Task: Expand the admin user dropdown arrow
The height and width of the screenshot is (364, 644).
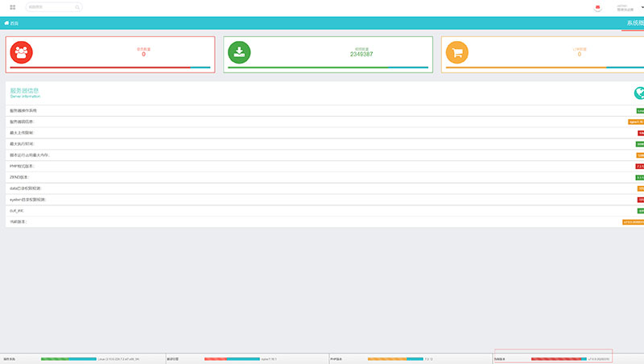Action: (x=642, y=6)
